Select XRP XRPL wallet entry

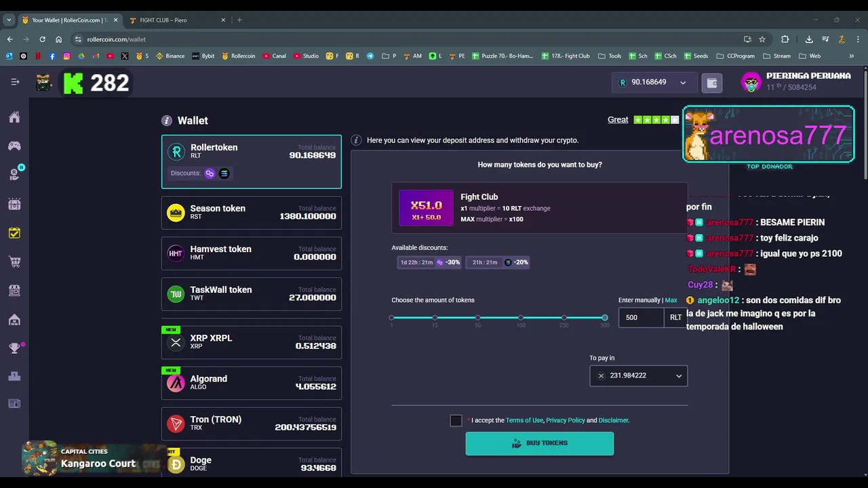(x=252, y=342)
